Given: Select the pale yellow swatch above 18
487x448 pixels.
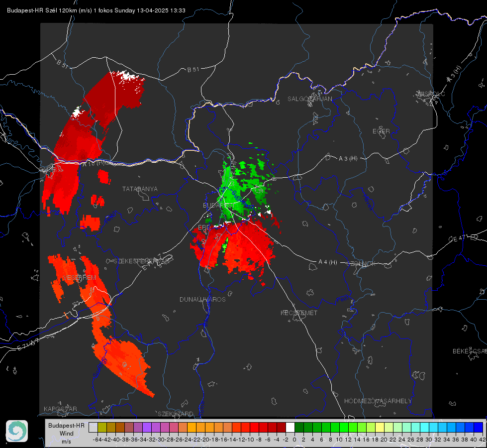Looking at the screenshot, I should pos(380,427).
